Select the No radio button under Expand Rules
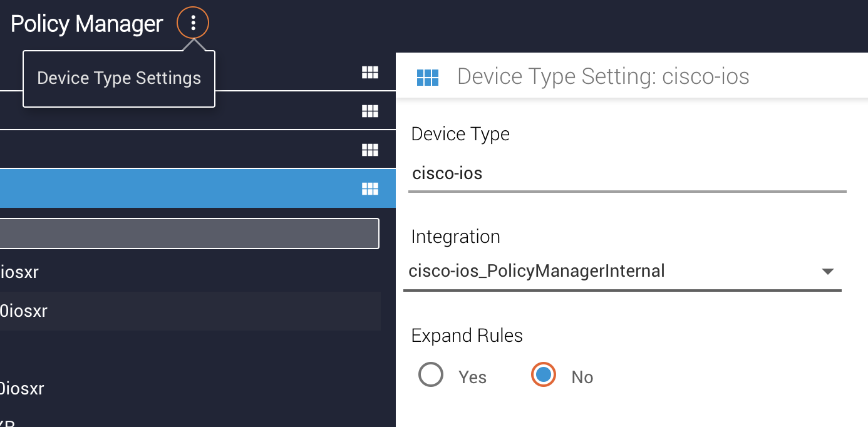 point(544,375)
